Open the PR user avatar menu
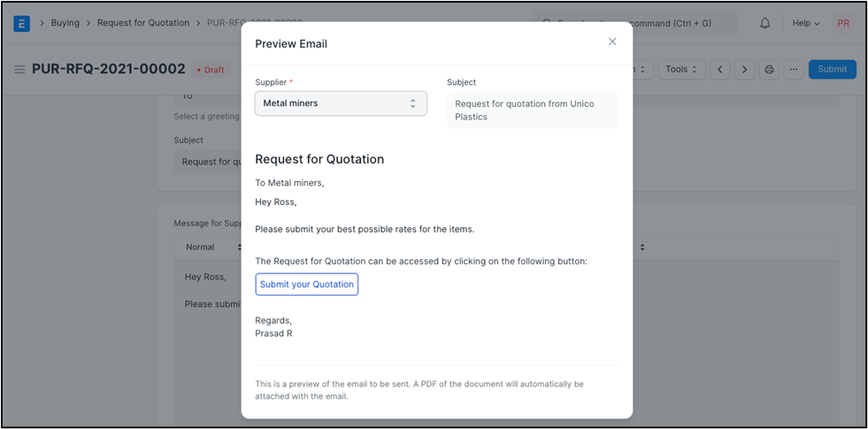Viewport: 868px width, 429px height. coord(843,23)
